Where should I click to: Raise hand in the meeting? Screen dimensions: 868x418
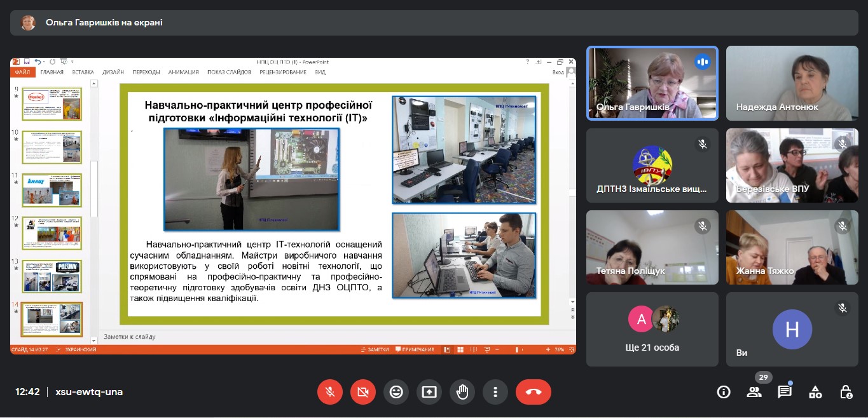coord(462,392)
